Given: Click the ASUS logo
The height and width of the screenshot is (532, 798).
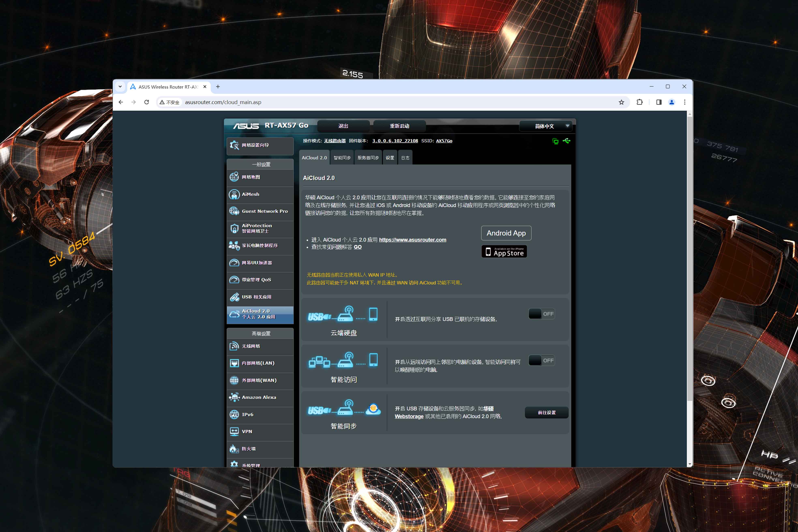Looking at the screenshot, I should pyautogui.click(x=246, y=126).
